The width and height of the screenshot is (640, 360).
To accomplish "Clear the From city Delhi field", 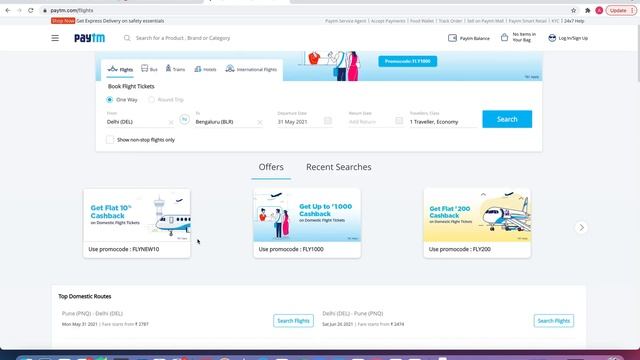I will pos(171,122).
